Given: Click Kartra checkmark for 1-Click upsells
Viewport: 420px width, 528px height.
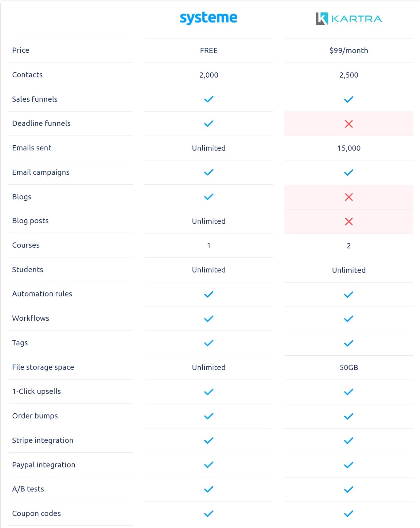Looking at the screenshot, I should [349, 392].
